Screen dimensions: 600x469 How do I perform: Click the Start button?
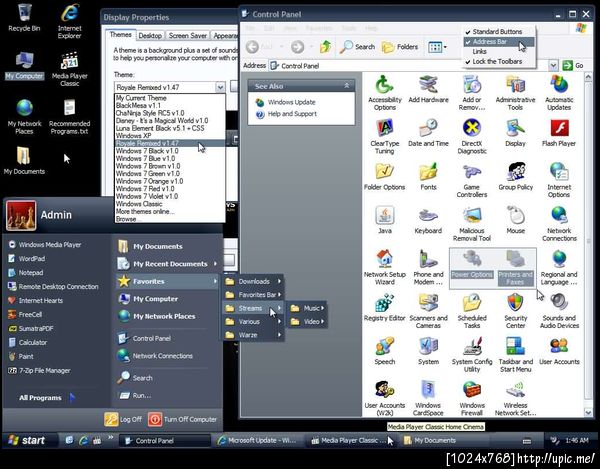(30, 440)
